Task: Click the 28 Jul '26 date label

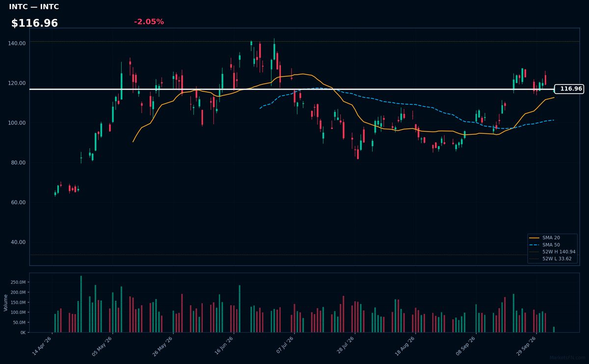Action: [x=345, y=346]
